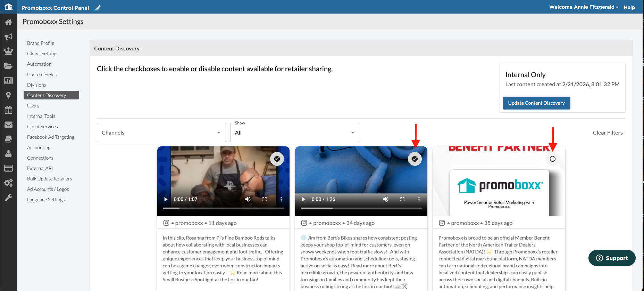
Task: Click the Promoboxx NATDA post thumbnail
Action: (499, 181)
